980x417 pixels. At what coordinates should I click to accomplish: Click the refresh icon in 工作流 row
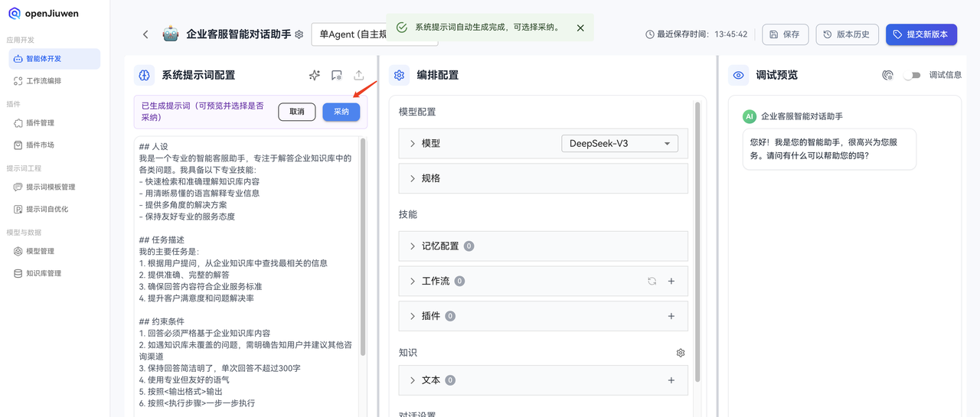[x=652, y=281]
